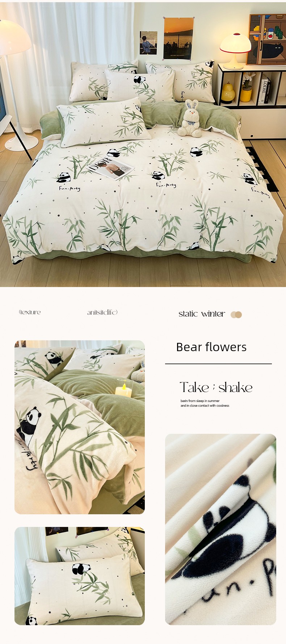Click the small portrait photo on wall
This screenshot has width=286, height=644.
click(148, 43)
